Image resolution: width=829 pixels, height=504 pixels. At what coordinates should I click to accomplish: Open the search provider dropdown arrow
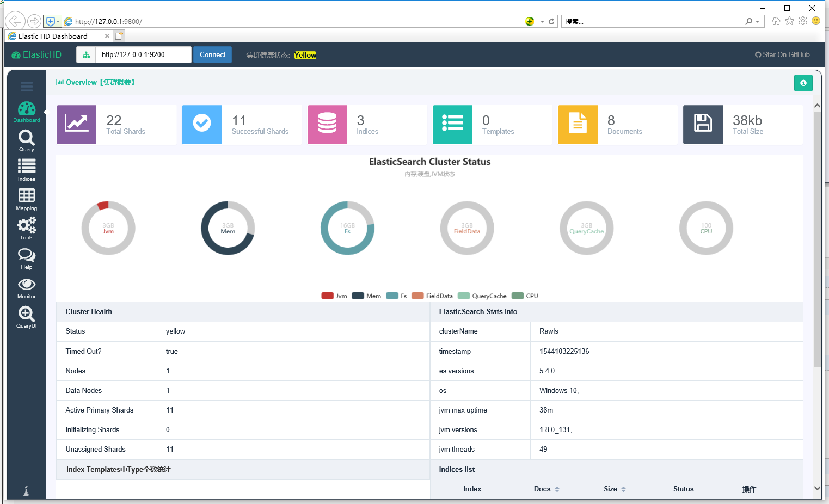click(757, 21)
